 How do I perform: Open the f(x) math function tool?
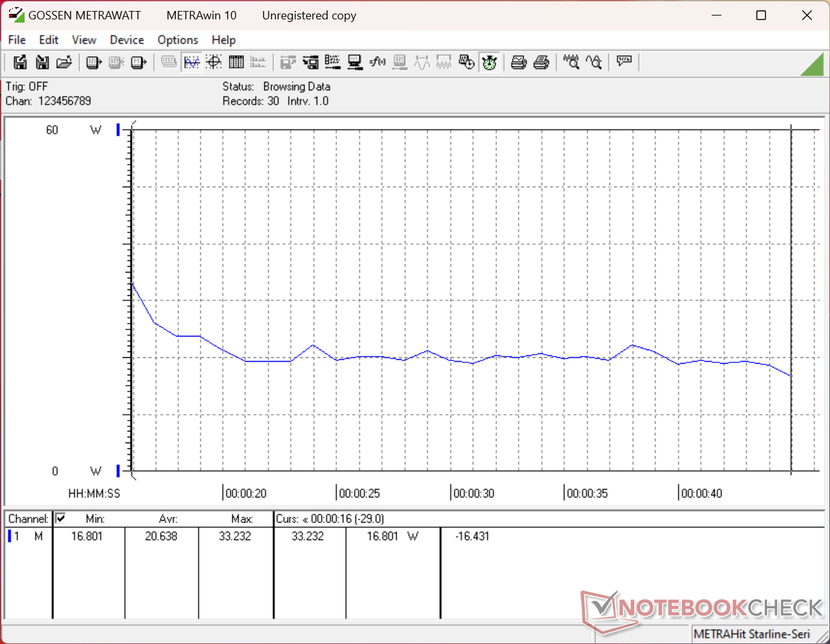[x=378, y=62]
